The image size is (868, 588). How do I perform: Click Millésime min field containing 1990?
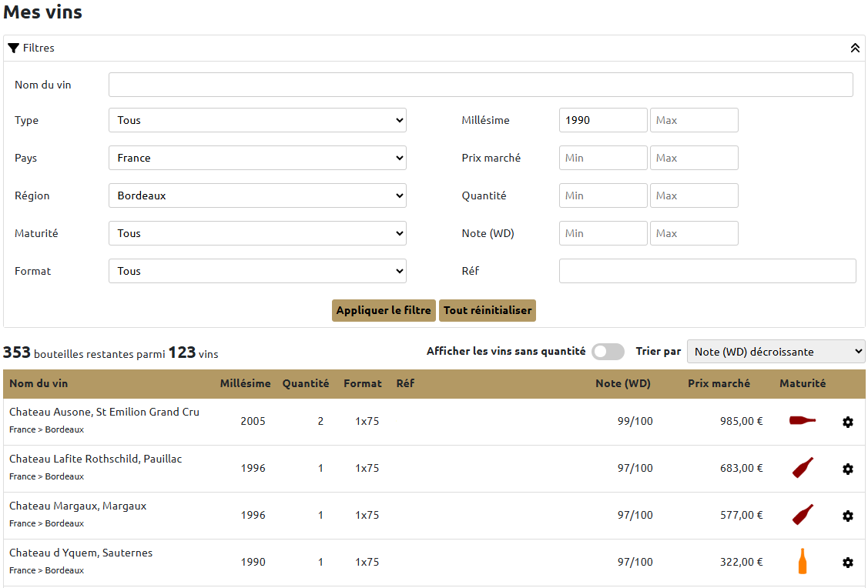pyautogui.click(x=603, y=120)
